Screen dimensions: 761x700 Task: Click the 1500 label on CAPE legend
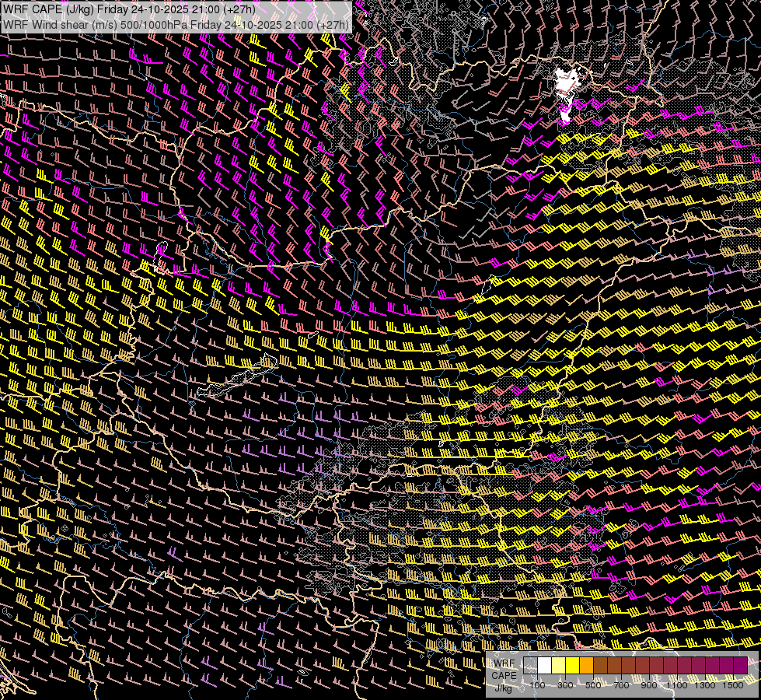coord(733,685)
